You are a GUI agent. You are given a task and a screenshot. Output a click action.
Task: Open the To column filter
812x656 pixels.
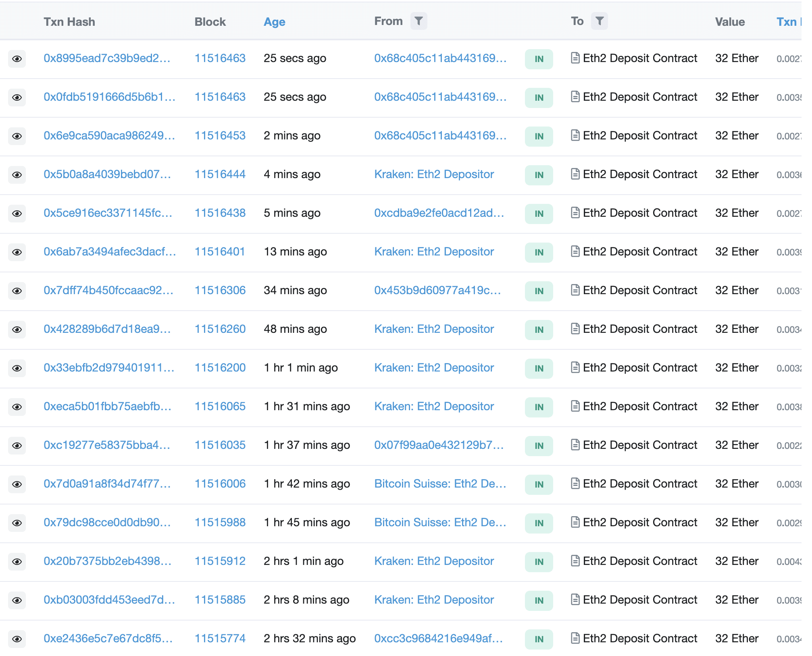[599, 21]
